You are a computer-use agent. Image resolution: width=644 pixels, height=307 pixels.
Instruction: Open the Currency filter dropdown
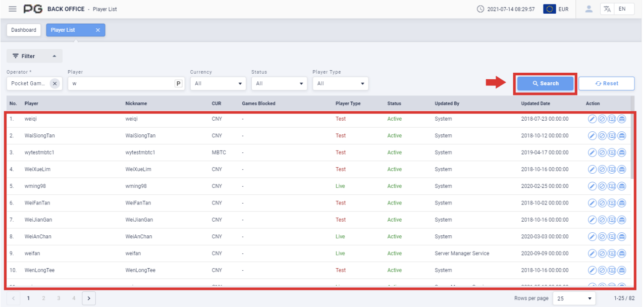pos(218,84)
